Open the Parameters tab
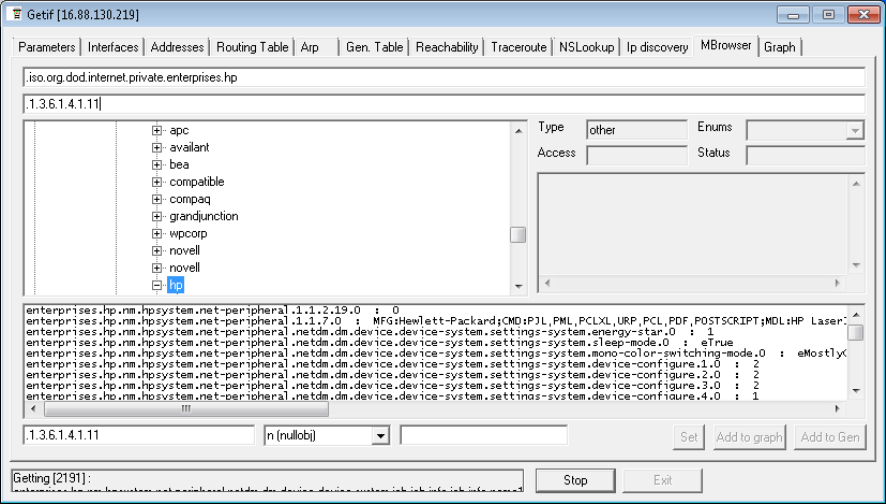 point(47,47)
